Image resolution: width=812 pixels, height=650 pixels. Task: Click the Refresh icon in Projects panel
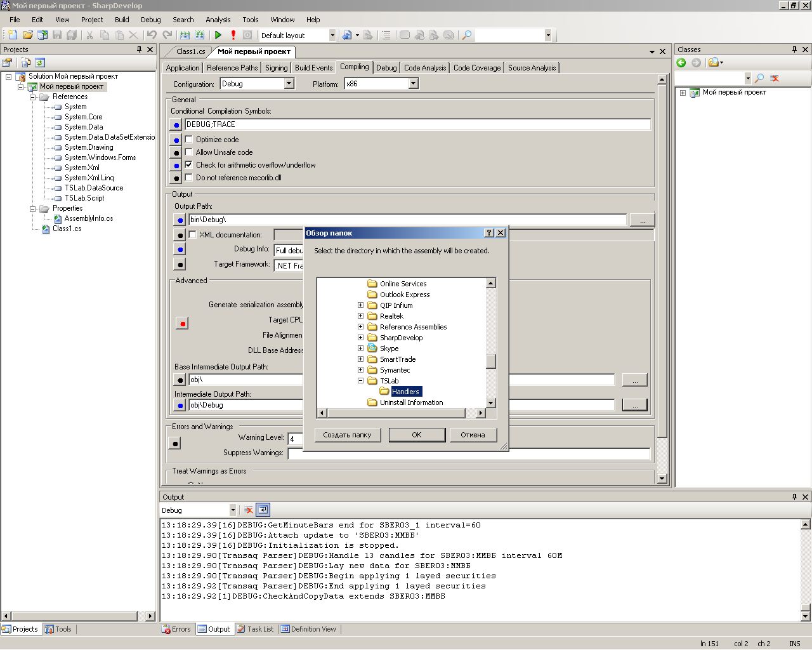(x=40, y=62)
